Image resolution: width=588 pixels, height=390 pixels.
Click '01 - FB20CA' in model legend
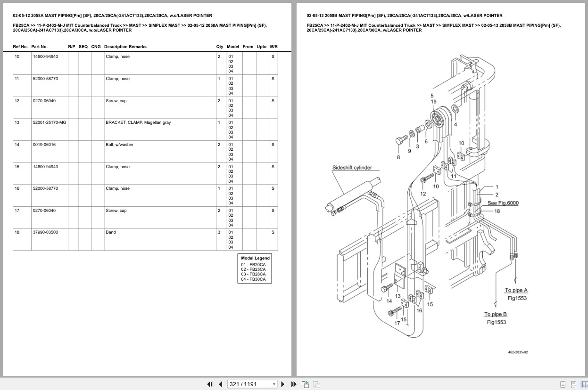[253, 265]
